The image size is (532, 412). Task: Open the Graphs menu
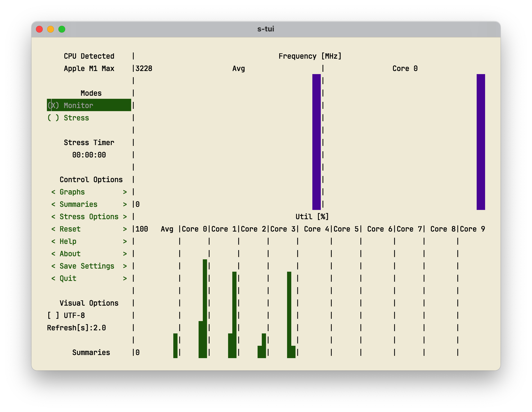coord(72,192)
